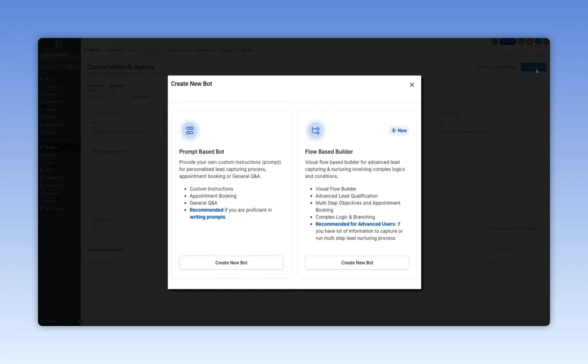The image size is (588, 364).
Task: Click the blue "Recommended" text in Prompt Based Bot
Action: click(x=206, y=210)
